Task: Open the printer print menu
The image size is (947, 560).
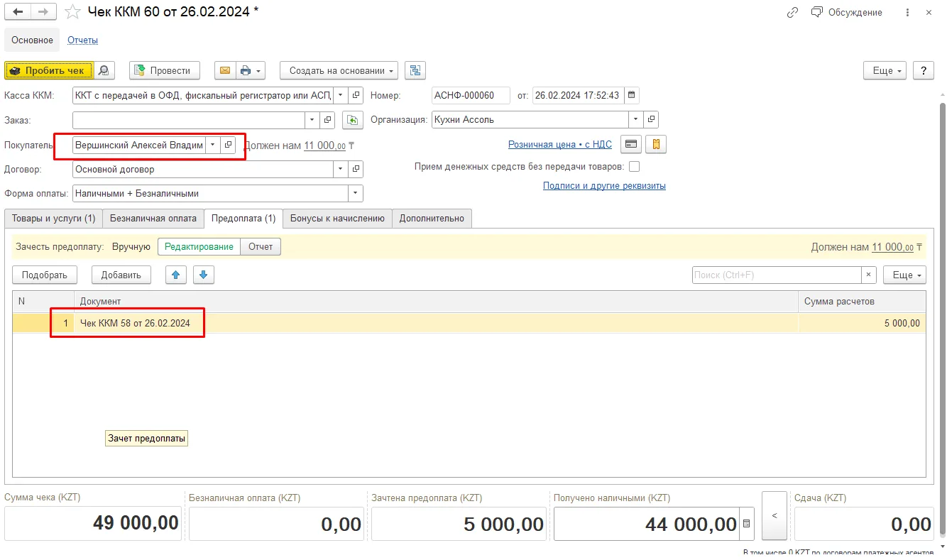Action: [250, 70]
